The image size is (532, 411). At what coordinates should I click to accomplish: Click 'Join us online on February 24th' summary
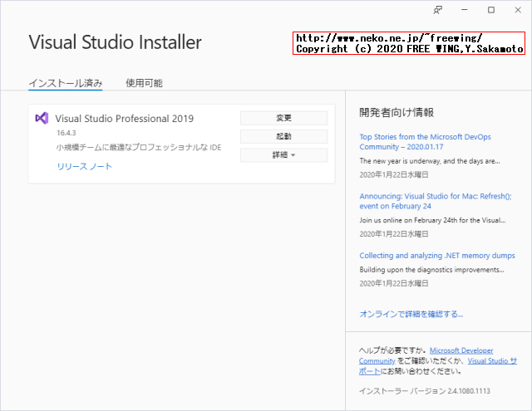click(x=432, y=220)
